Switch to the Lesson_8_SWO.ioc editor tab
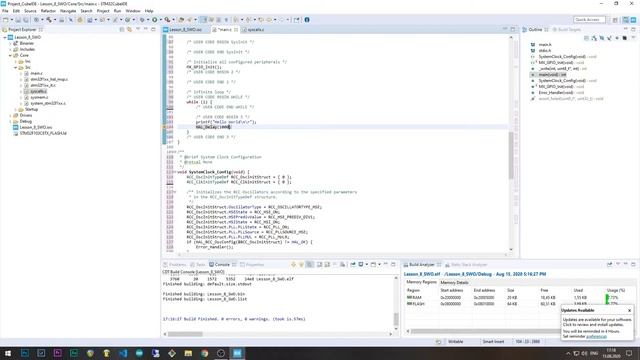 point(185,30)
